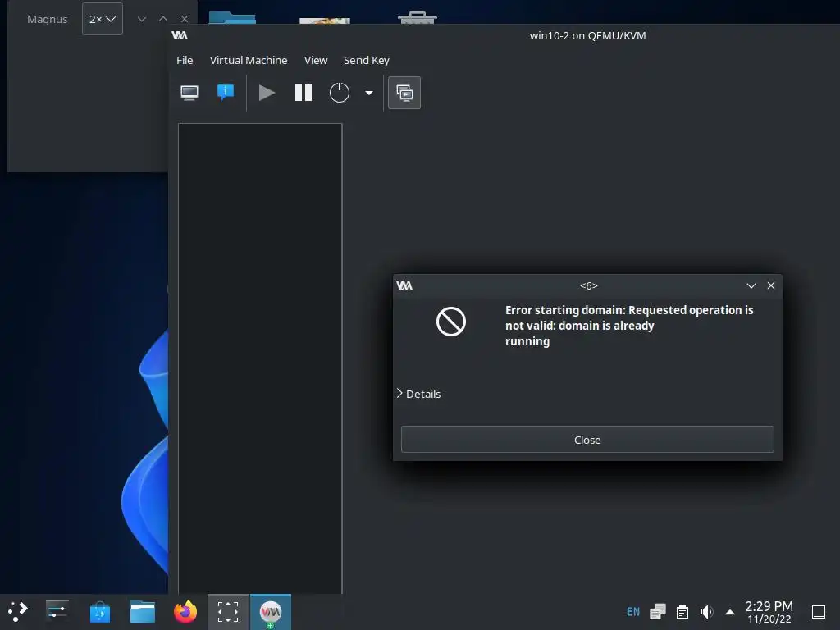Close the error dialog with Close button
The image size is (840, 630).
tap(587, 440)
